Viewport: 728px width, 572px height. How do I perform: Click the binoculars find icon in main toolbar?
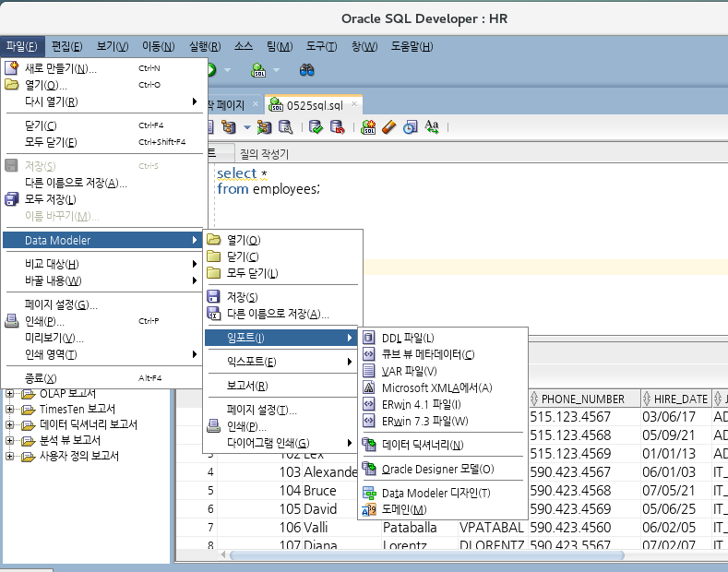[x=306, y=70]
